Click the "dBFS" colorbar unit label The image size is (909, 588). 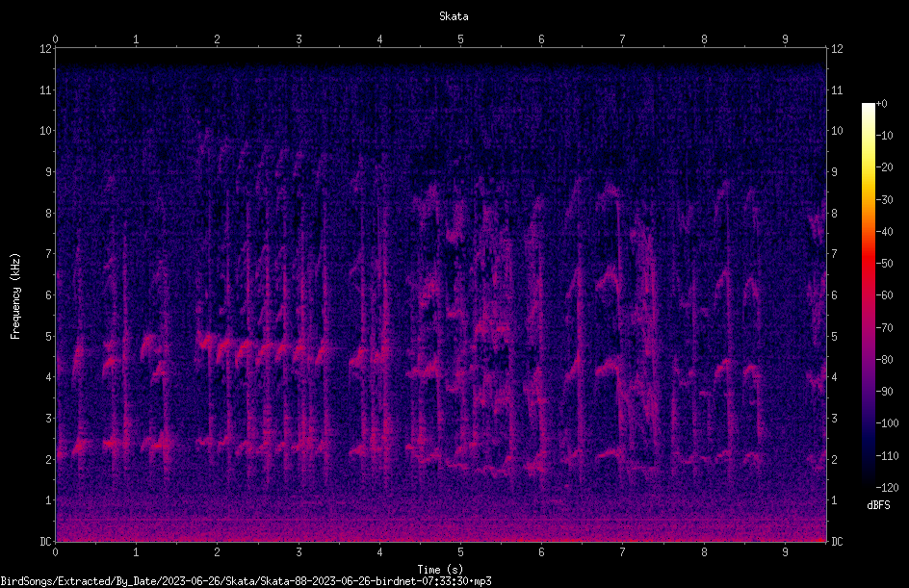(x=878, y=505)
